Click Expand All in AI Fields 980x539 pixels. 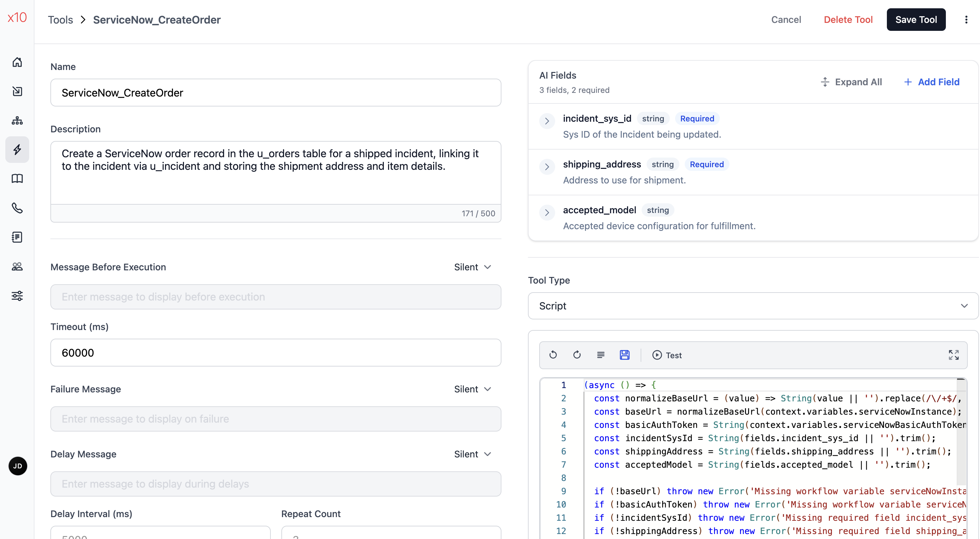pos(851,82)
